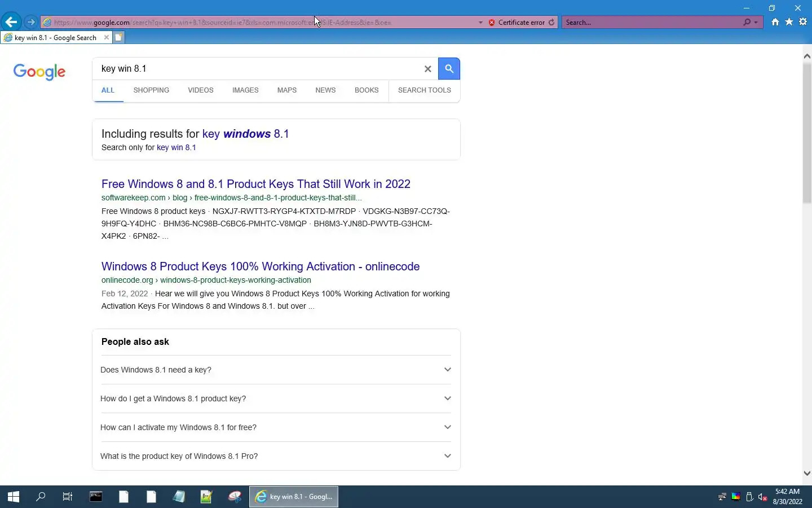Open 'Free Windows 8 and 8.1 Product Keys' result
This screenshot has width=812, height=508.
(256, 184)
